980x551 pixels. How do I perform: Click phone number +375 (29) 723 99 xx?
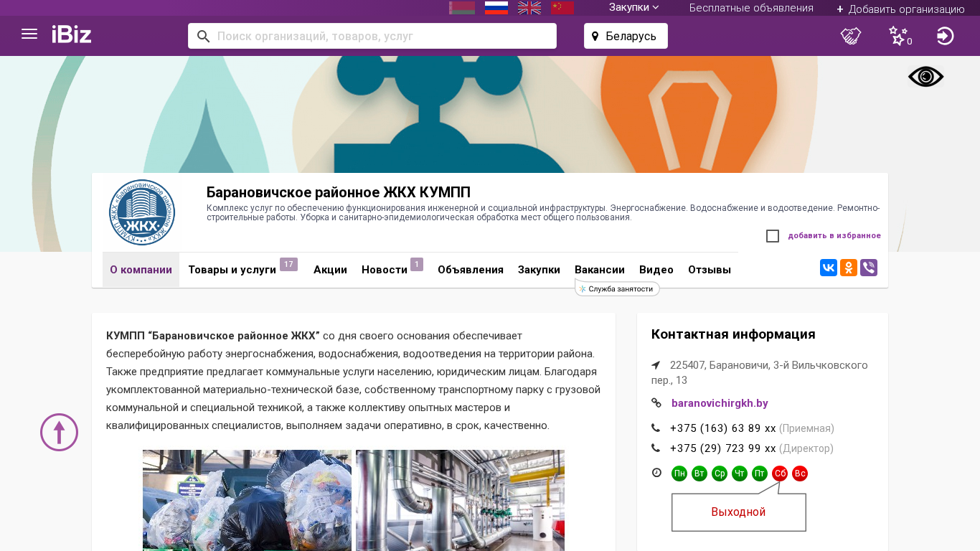[x=723, y=448]
